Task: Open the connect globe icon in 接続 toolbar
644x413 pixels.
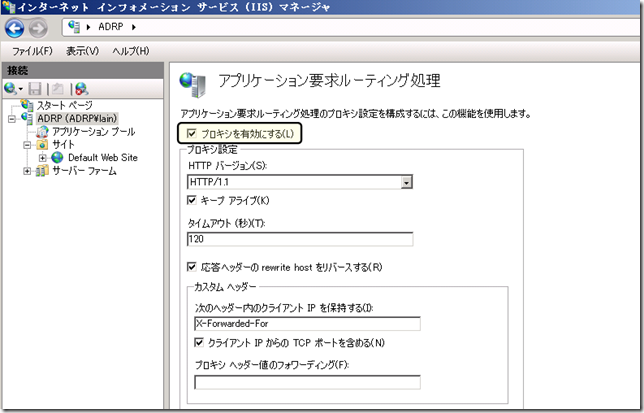Action: (x=10, y=88)
